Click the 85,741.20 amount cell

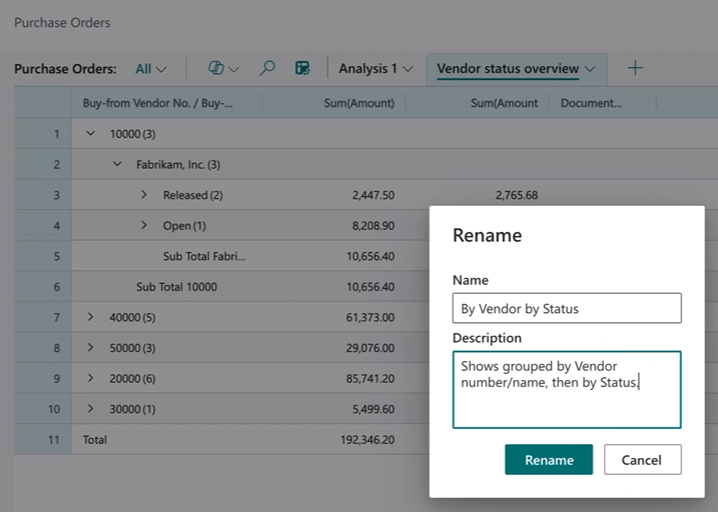pos(370,379)
